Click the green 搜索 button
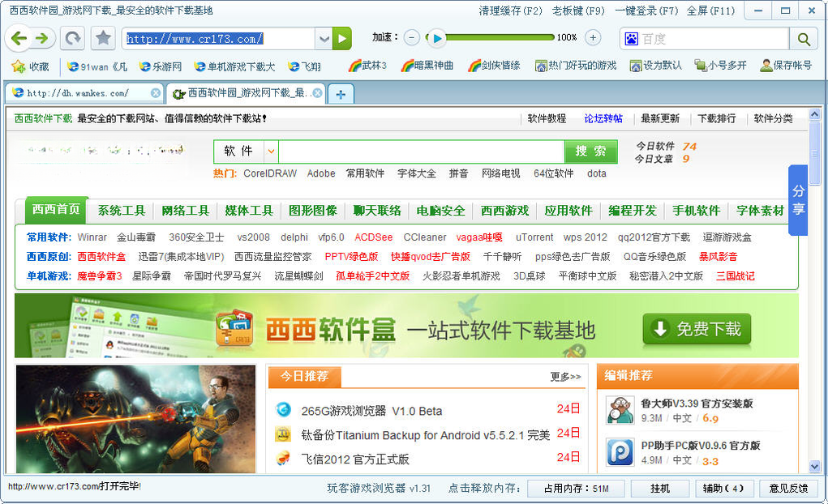This screenshot has height=504, width=828. tap(591, 152)
